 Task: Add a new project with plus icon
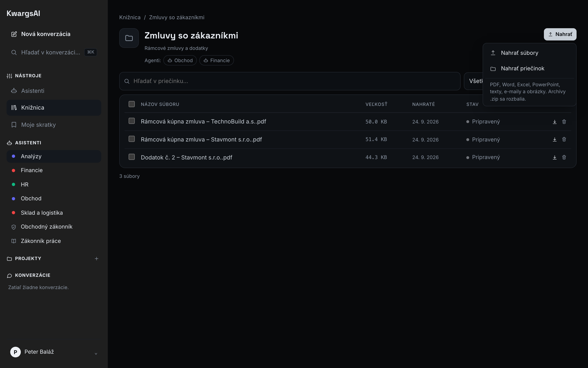(96, 258)
